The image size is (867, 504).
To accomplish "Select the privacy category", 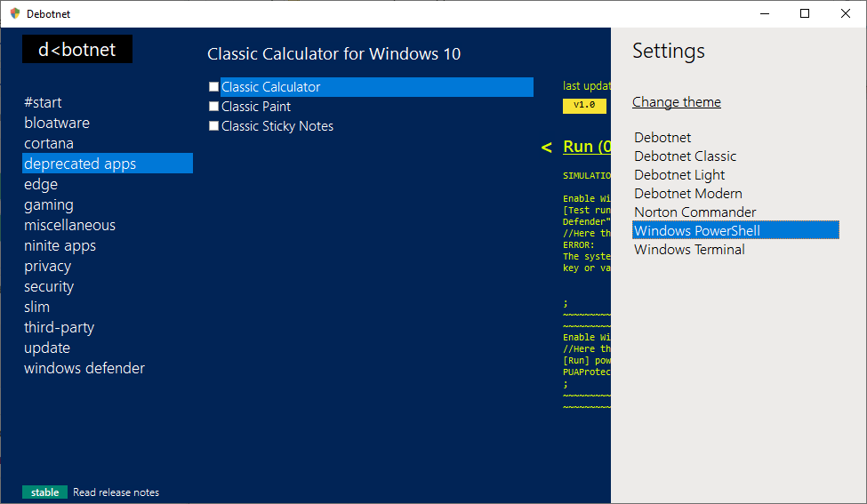I will pyautogui.click(x=47, y=266).
